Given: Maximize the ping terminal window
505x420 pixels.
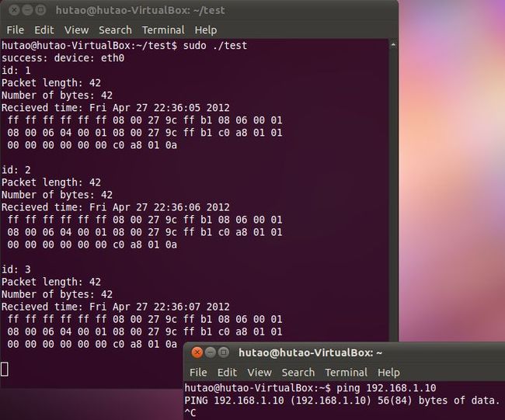Looking at the screenshot, I should [x=223, y=352].
